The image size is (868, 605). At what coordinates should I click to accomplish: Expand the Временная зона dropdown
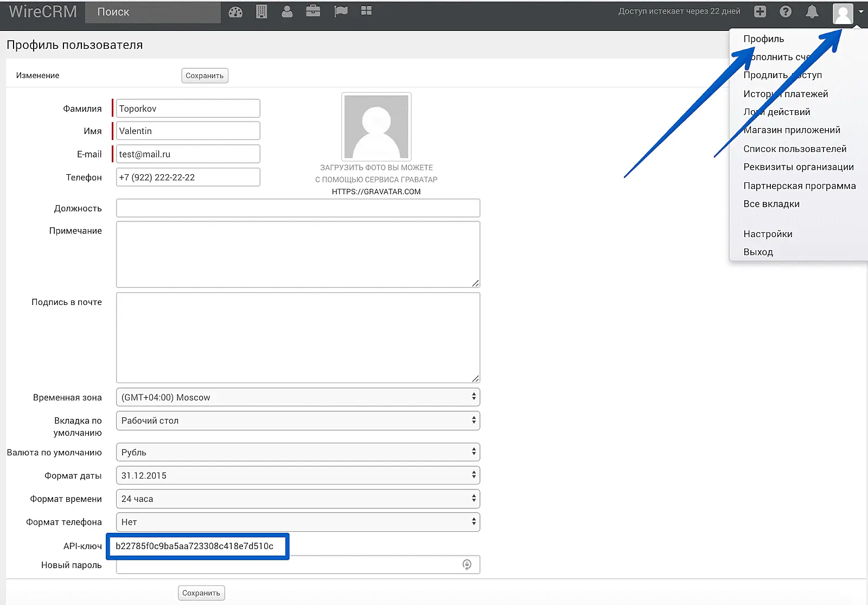(x=298, y=397)
